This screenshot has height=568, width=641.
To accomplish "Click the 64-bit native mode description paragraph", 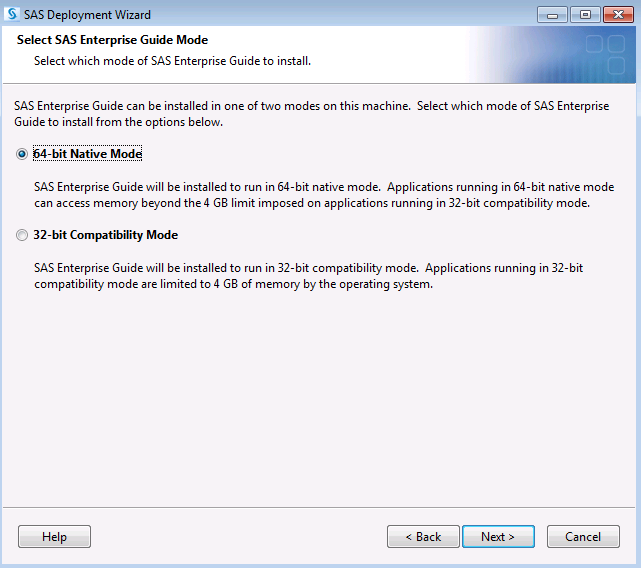I will 324,195.
